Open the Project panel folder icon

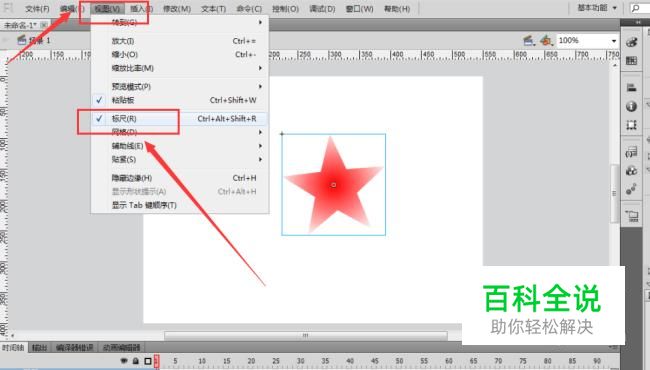(632, 216)
